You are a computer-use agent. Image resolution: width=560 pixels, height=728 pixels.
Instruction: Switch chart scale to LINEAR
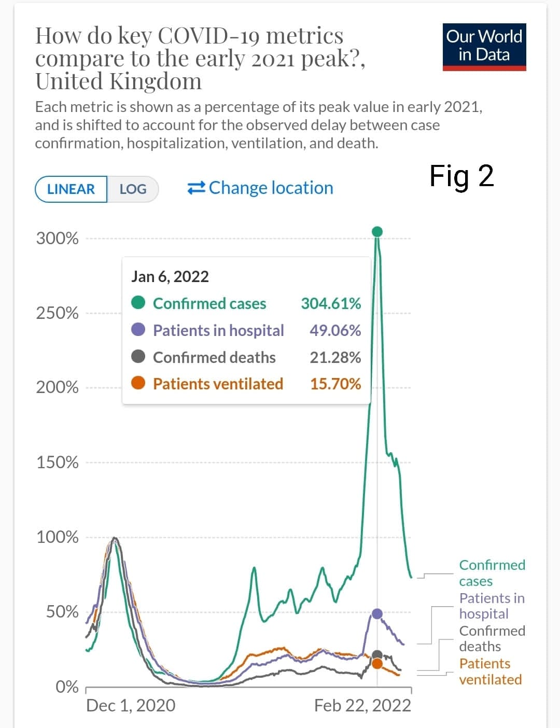[x=71, y=189]
